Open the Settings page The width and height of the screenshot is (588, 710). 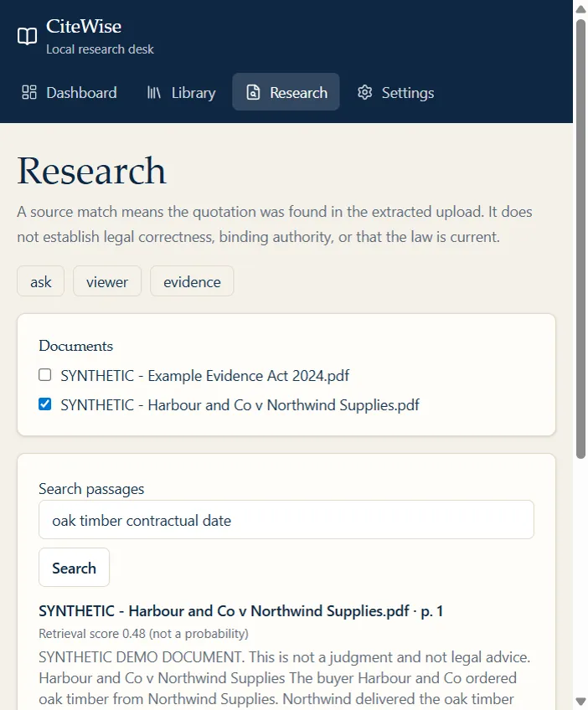click(x=396, y=92)
